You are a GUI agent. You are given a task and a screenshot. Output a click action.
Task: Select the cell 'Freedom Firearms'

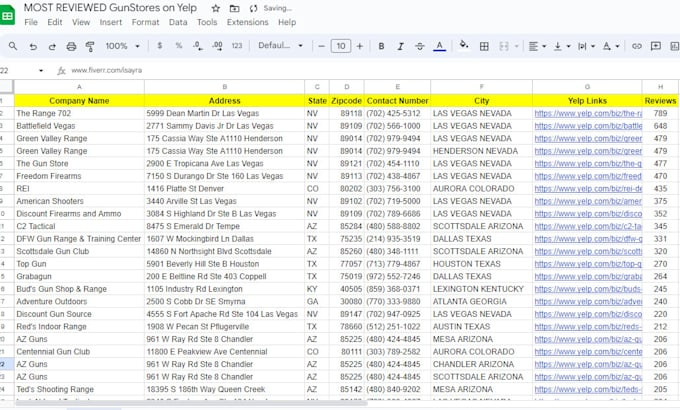coord(79,176)
